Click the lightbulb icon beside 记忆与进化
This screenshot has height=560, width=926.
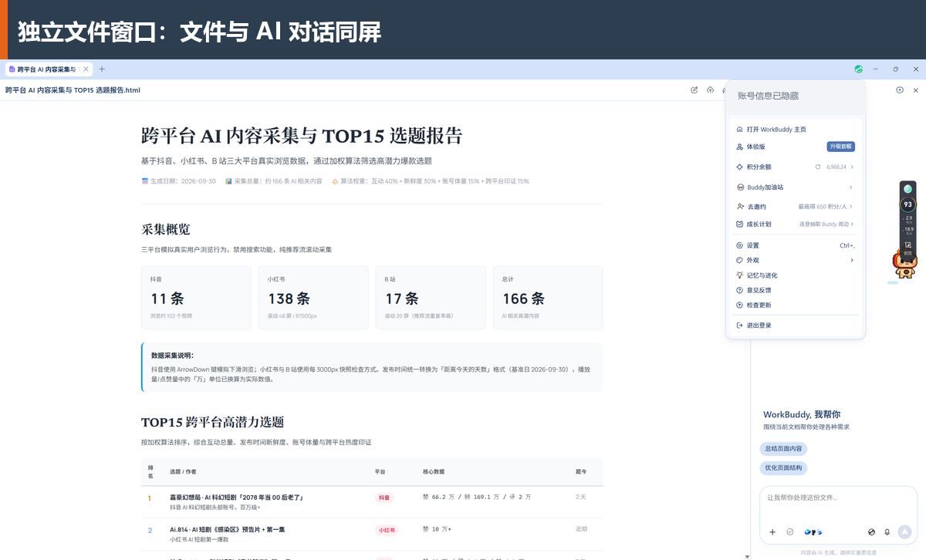point(740,275)
